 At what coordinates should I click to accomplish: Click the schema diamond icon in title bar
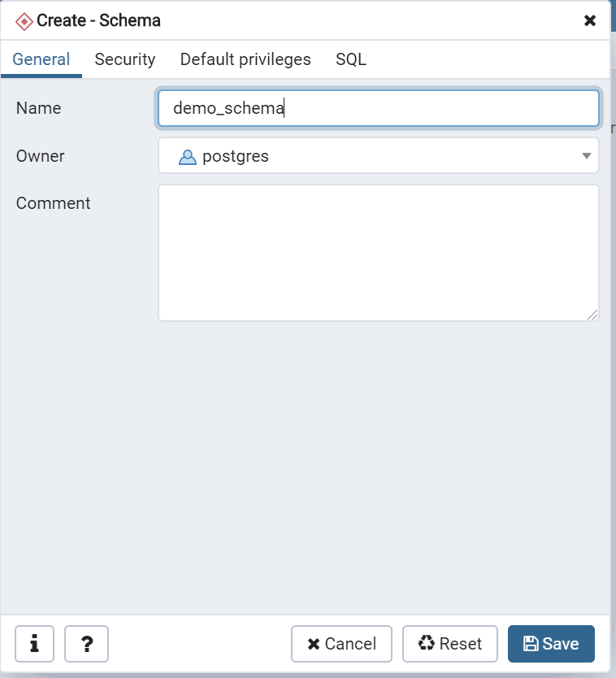(x=24, y=21)
